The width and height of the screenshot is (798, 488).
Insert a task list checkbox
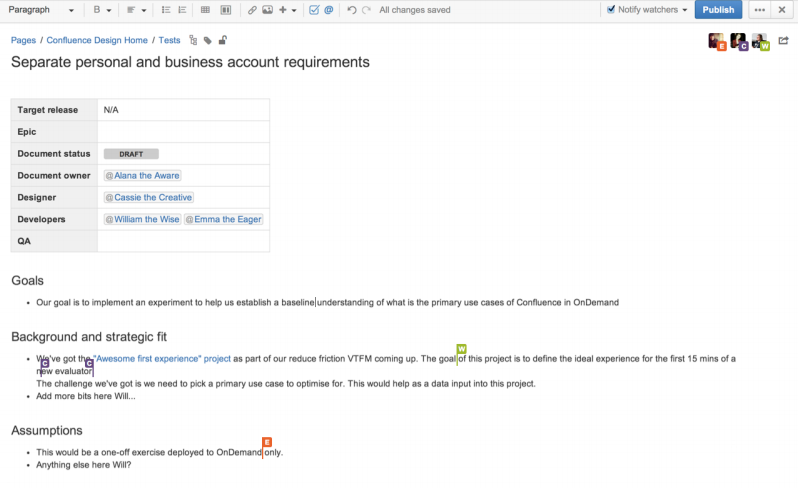pos(314,10)
